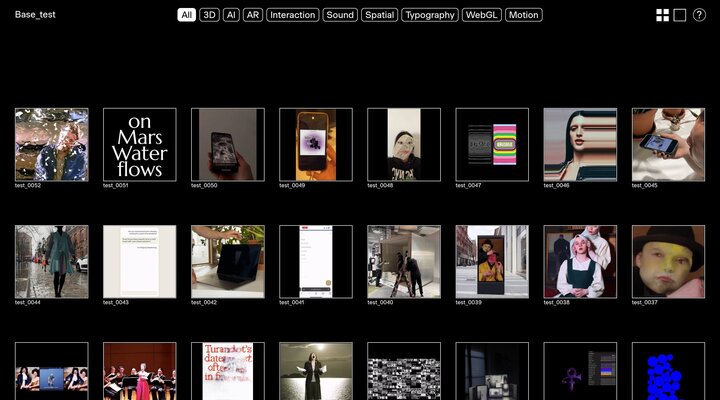720x400 pixels.
Task: Toggle the 3D filter tag
Action: [209, 15]
